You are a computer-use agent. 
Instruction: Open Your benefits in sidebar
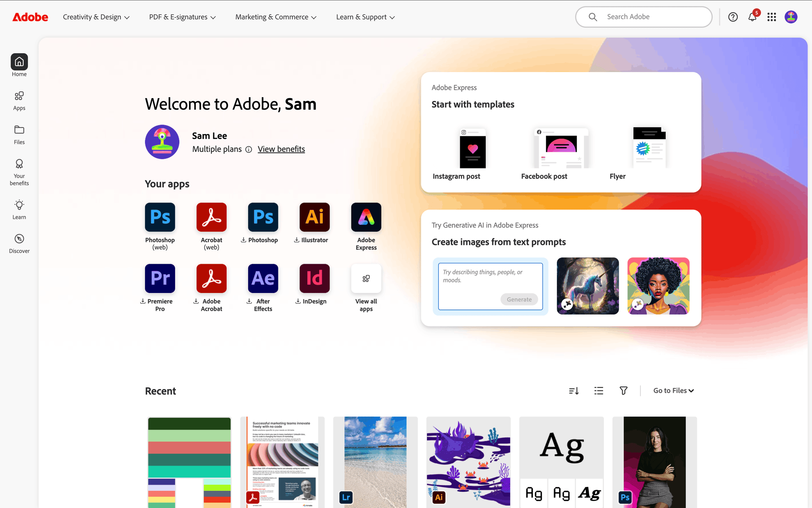tap(19, 172)
